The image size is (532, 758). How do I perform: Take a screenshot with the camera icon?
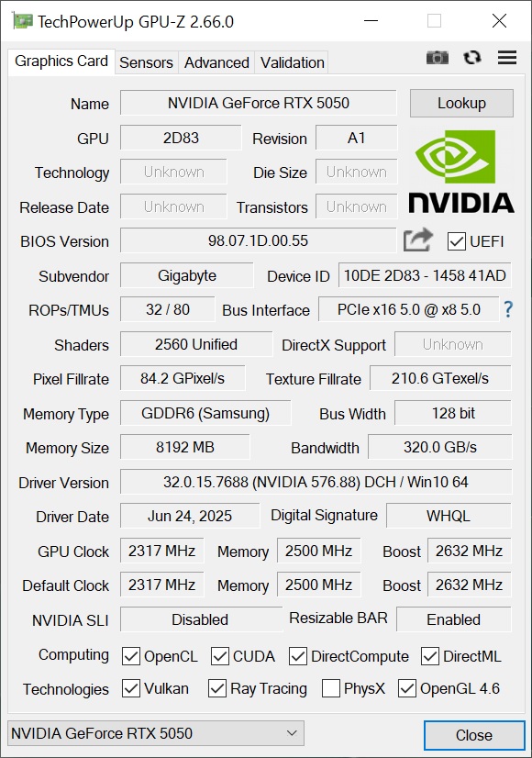pos(437,58)
